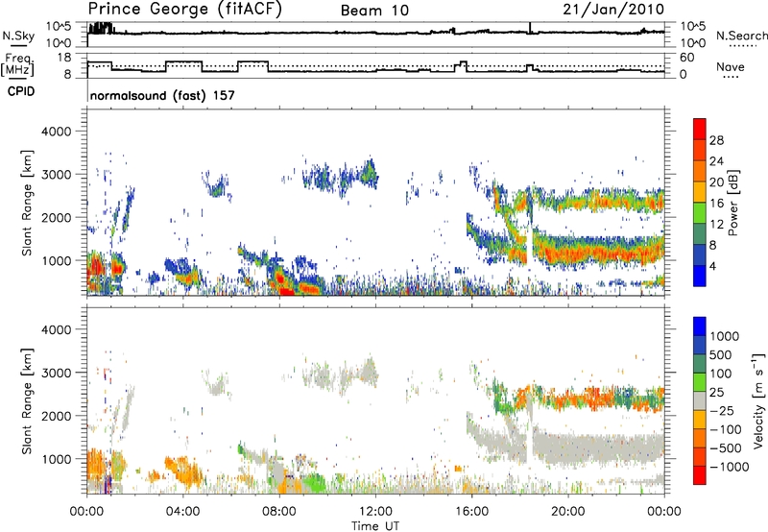
Task: Click the '04:00' time axis label
Action: (183, 511)
